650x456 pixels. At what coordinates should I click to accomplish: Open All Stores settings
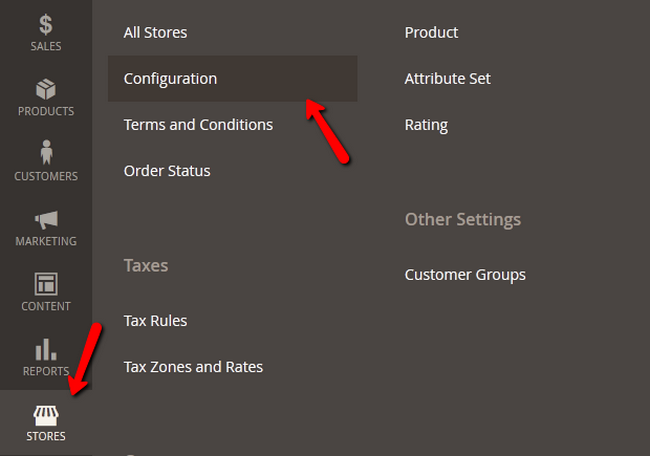[x=155, y=33]
